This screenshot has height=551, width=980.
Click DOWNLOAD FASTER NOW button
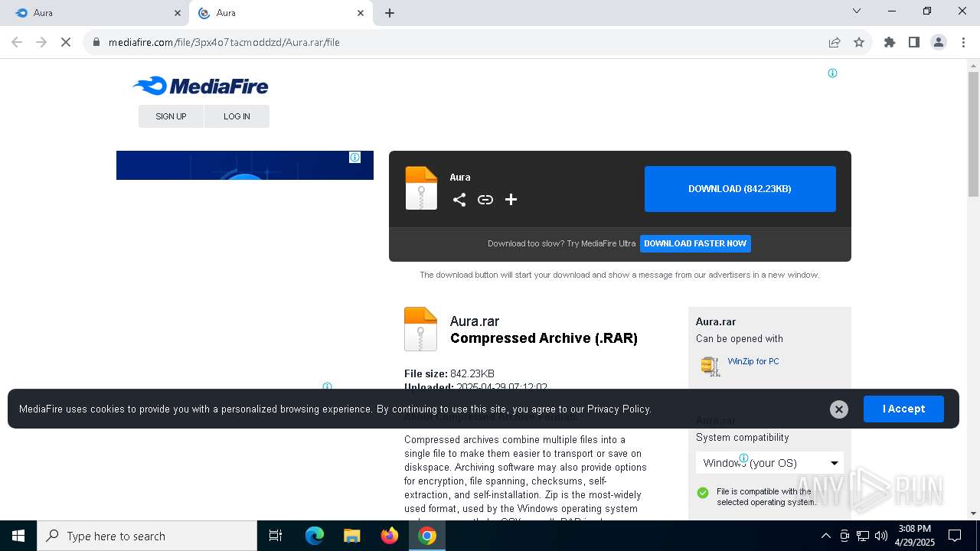(695, 243)
